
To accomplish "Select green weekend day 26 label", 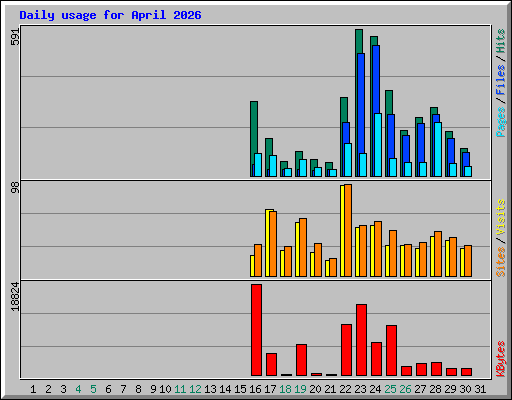I will click(406, 389).
